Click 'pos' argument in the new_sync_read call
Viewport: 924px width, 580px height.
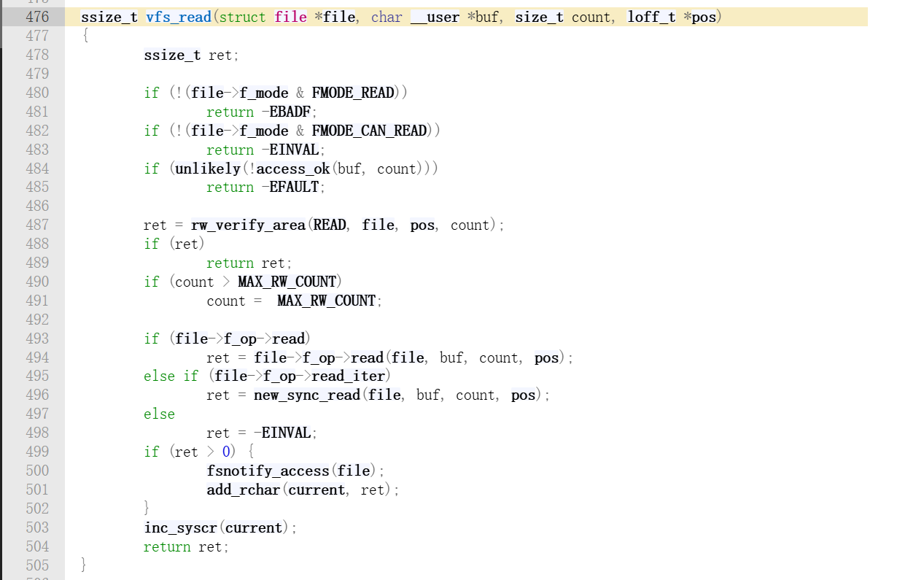(x=524, y=395)
